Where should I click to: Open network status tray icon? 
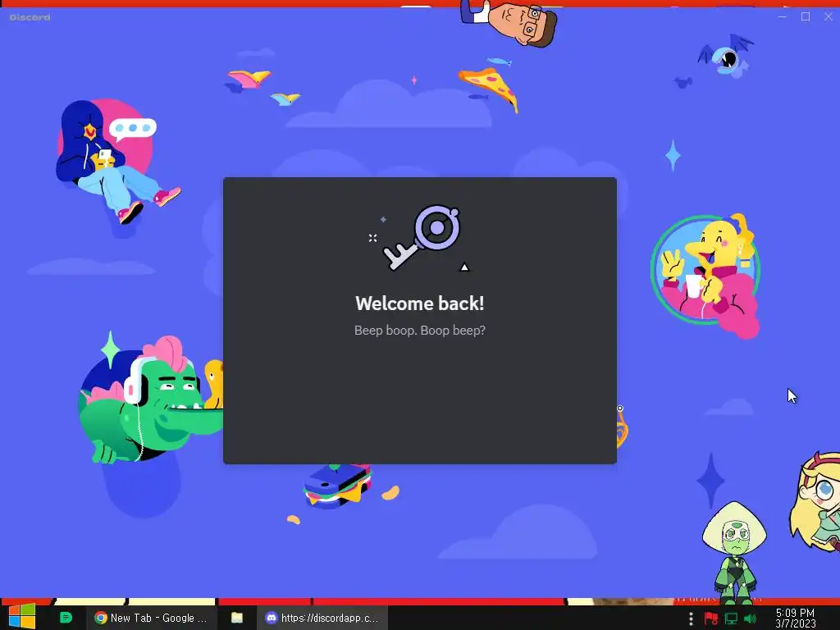click(x=731, y=619)
